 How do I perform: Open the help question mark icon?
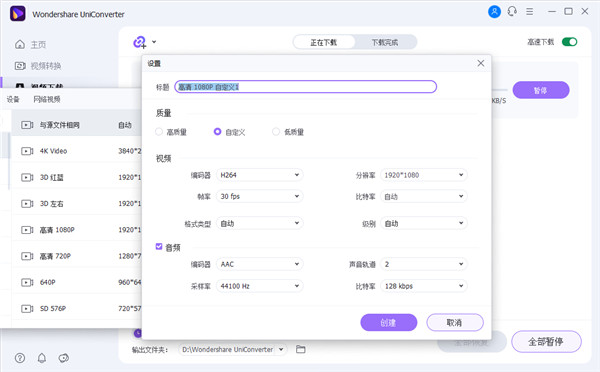tap(20, 358)
